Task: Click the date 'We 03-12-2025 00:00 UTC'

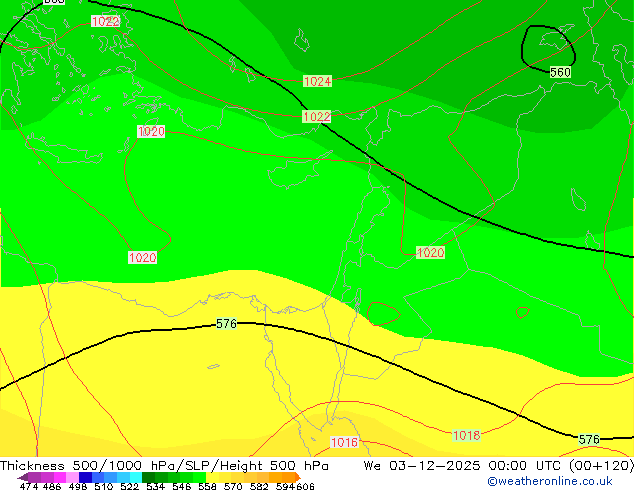Action: point(464,466)
